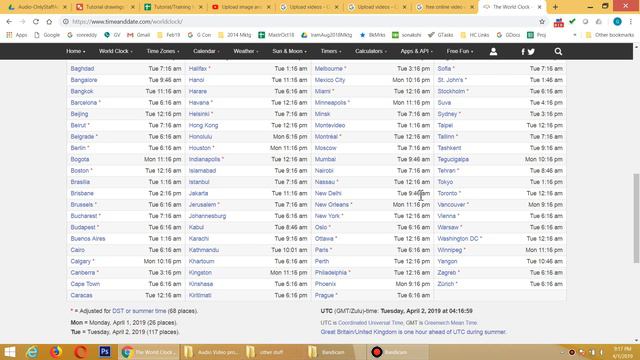
Task: Open the Chrome three-dot menu
Action: [631, 21]
